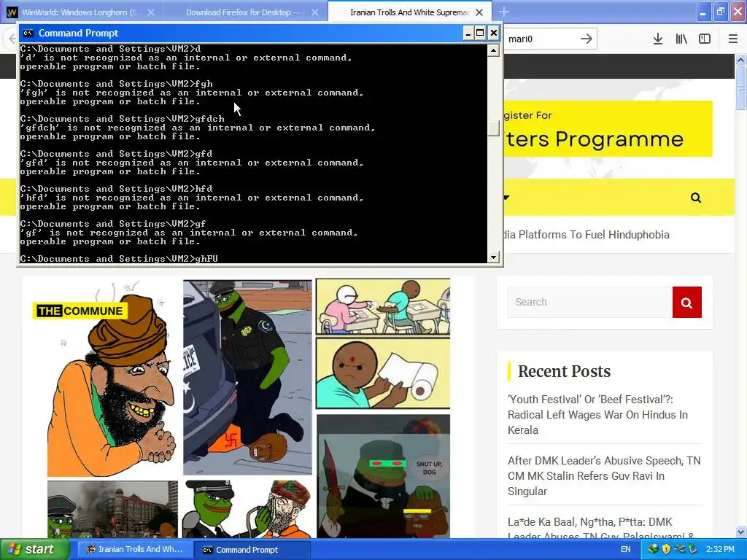The height and width of the screenshot is (560, 747).
Task: Minimize the Firefox window
Action: 703,12
